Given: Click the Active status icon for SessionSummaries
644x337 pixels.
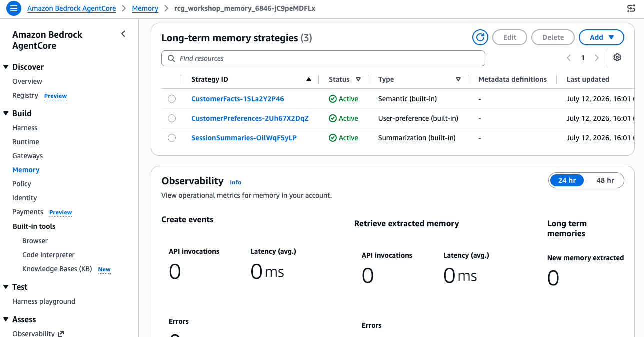Looking at the screenshot, I should (333, 138).
